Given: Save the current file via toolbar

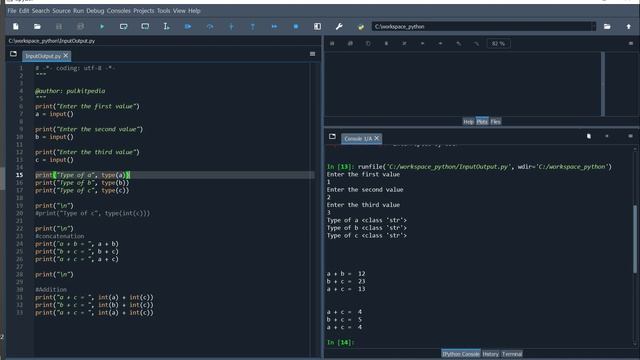Looking at the screenshot, I should pyautogui.click(x=59, y=27).
